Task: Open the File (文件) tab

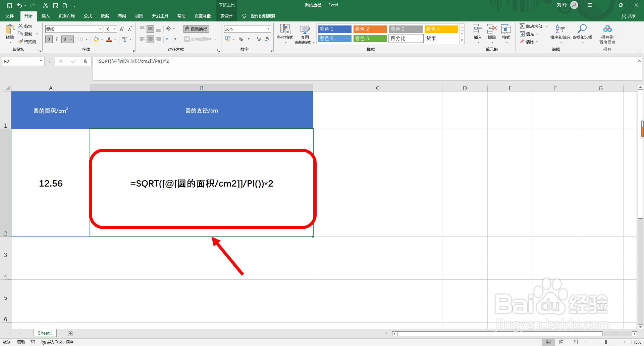Action: [10, 16]
